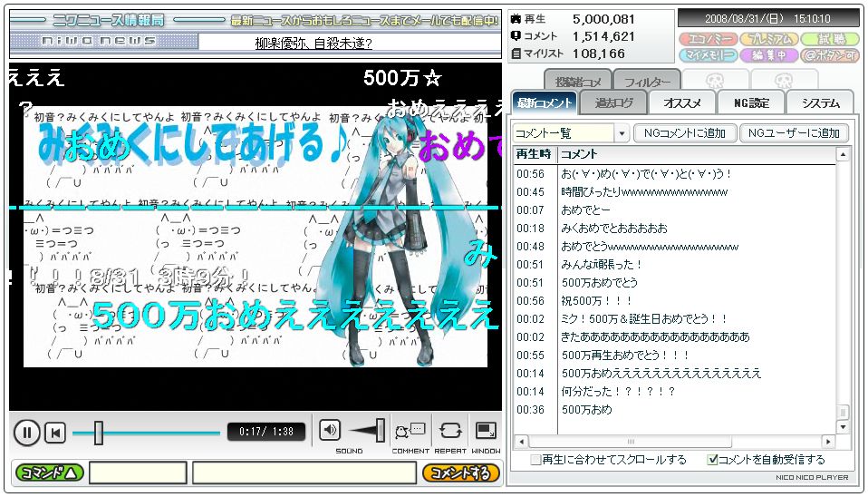Click the mylist count icon
Screen dimensions: 868x497
pyautogui.click(x=516, y=54)
